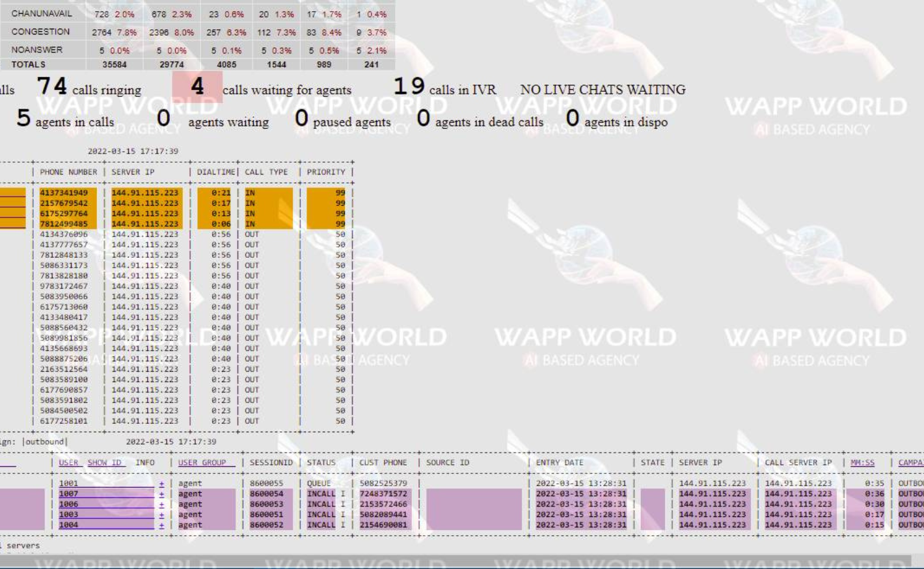This screenshot has width=924, height=569.
Task: Click the plus icon next to agent 1006
Action: click(161, 505)
